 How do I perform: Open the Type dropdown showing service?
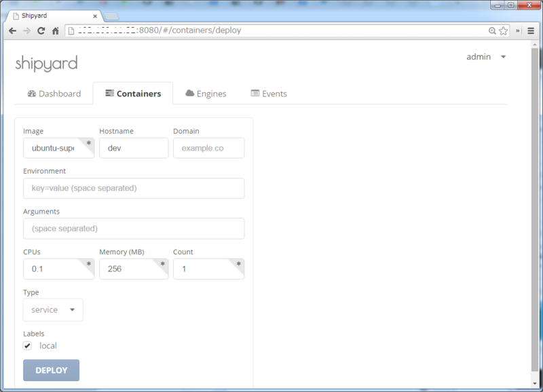tap(52, 309)
